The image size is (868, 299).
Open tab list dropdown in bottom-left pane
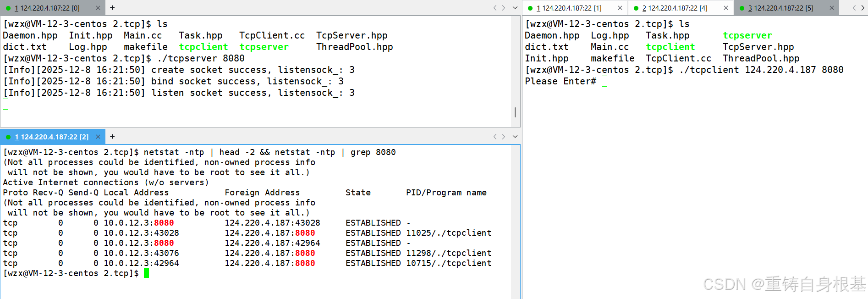(x=515, y=137)
